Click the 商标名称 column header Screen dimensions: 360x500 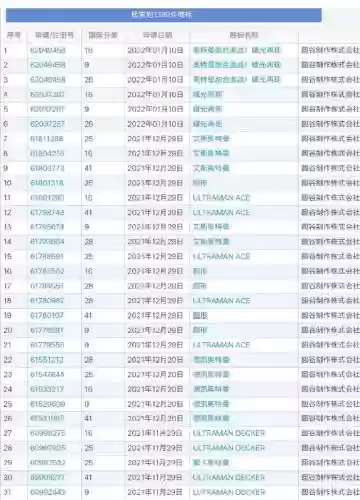click(244, 35)
